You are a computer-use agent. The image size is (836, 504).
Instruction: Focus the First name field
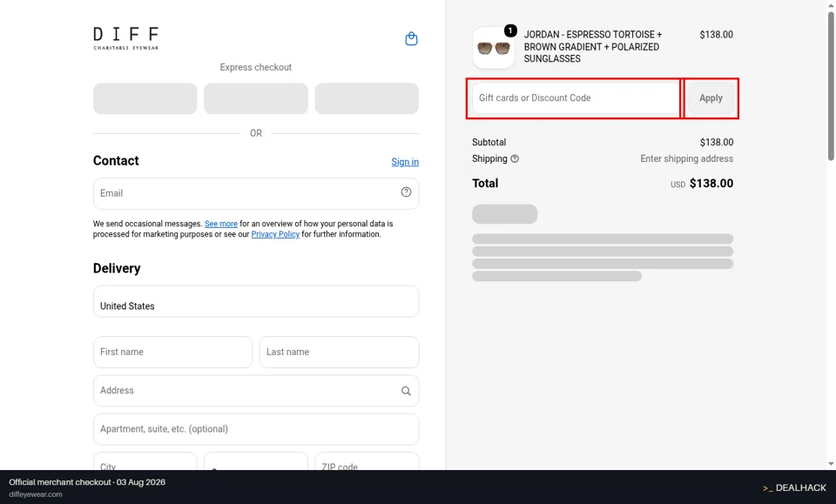(x=172, y=353)
